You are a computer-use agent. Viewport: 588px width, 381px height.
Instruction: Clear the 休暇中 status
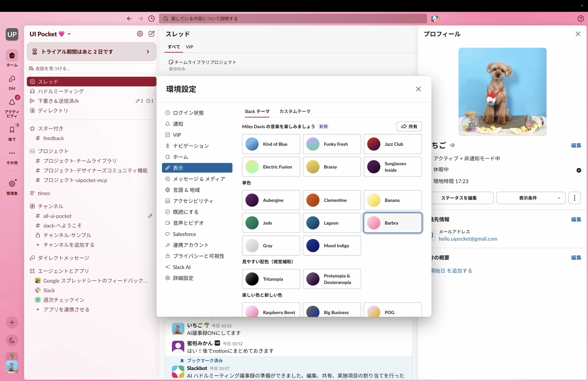[x=579, y=170]
